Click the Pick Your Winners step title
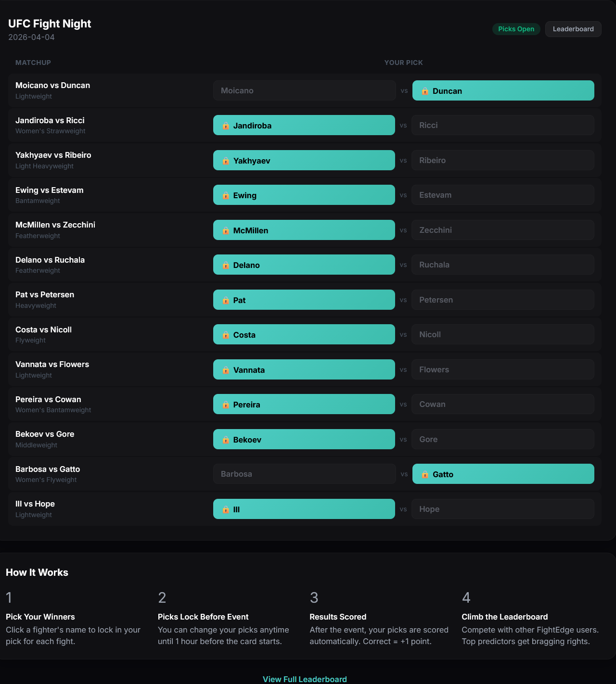The width and height of the screenshot is (616, 684). (40, 617)
